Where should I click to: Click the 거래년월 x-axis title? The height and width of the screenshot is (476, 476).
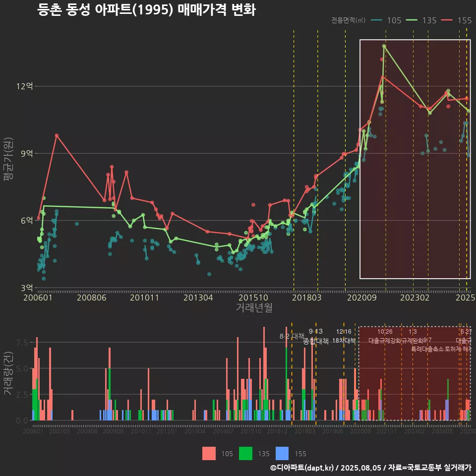click(x=254, y=307)
